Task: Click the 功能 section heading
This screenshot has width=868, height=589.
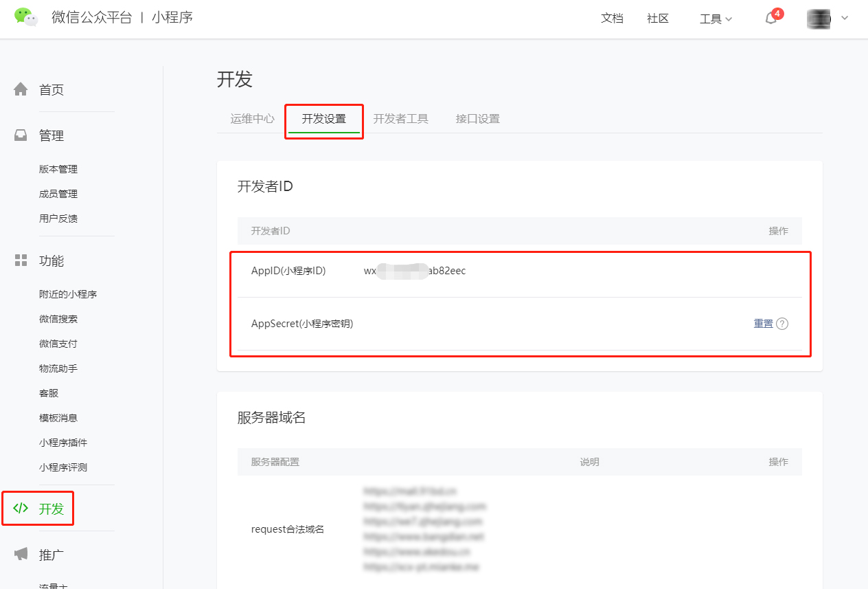Action: tap(52, 260)
